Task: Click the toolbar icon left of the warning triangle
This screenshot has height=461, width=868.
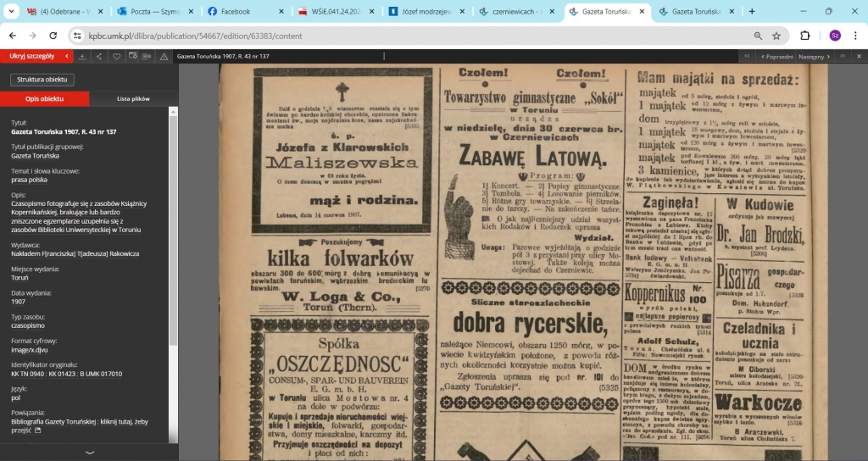Action: (147, 57)
